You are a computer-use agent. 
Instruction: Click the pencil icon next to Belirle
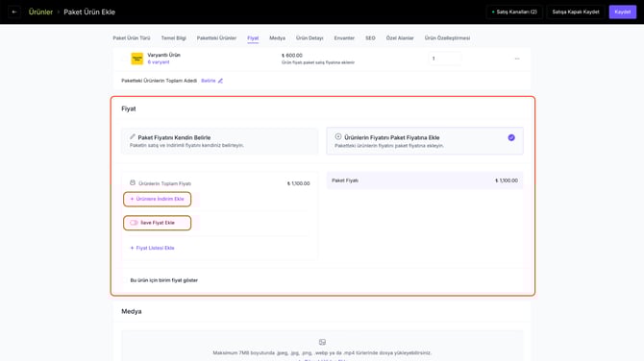tap(220, 81)
